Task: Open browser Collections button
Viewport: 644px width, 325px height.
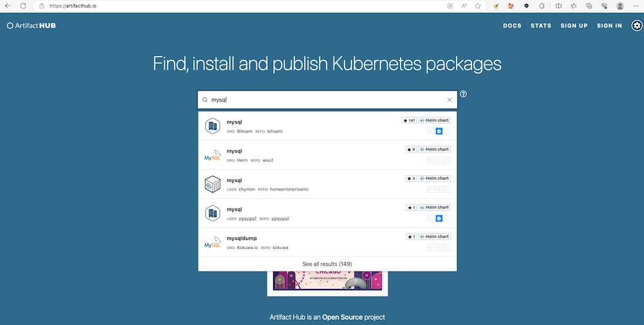Action: [589, 6]
